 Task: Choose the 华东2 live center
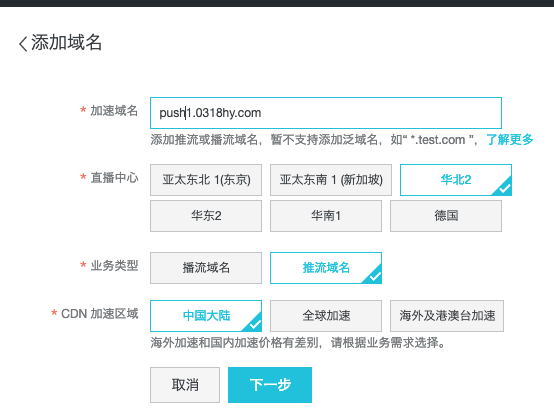tap(206, 216)
